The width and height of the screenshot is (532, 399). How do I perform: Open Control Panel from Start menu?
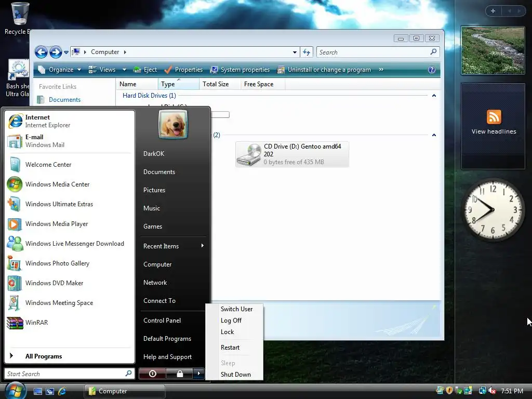click(173, 320)
